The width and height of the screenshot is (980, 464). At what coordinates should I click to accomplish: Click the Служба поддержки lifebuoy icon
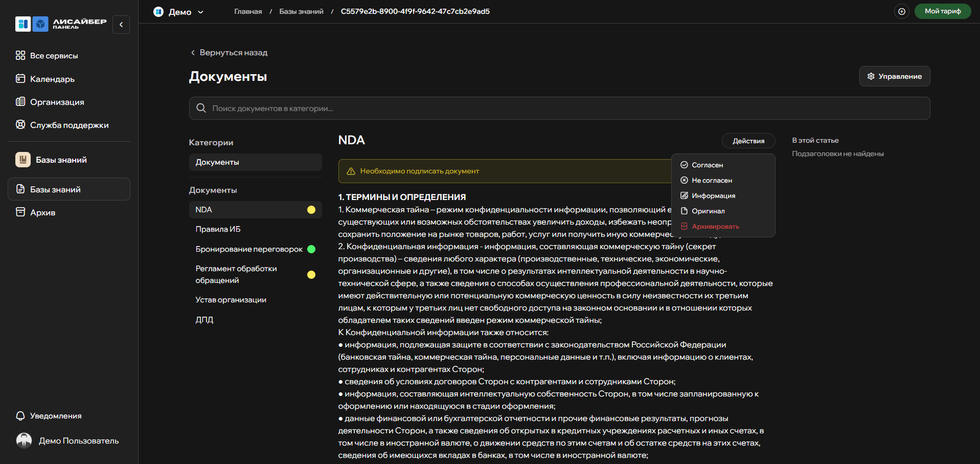point(20,125)
